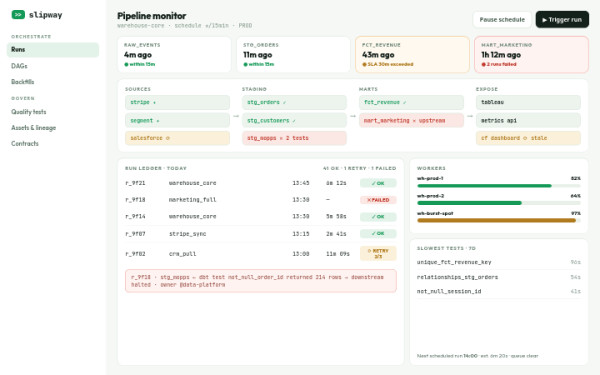This screenshot has height=375, width=600.
Task: Click the wh-prod-2 worker usage bar
Action: point(499,203)
